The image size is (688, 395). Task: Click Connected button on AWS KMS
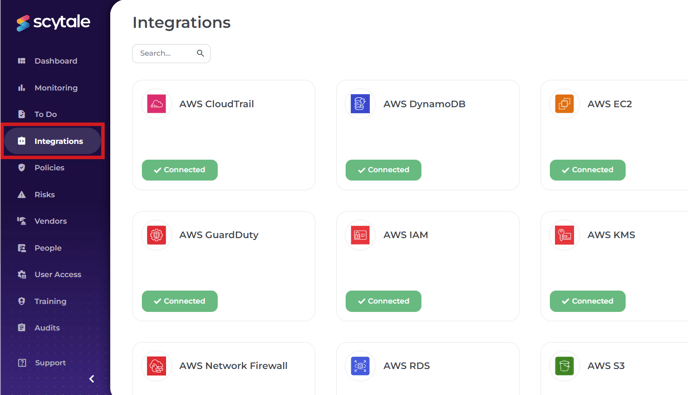pyautogui.click(x=588, y=301)
